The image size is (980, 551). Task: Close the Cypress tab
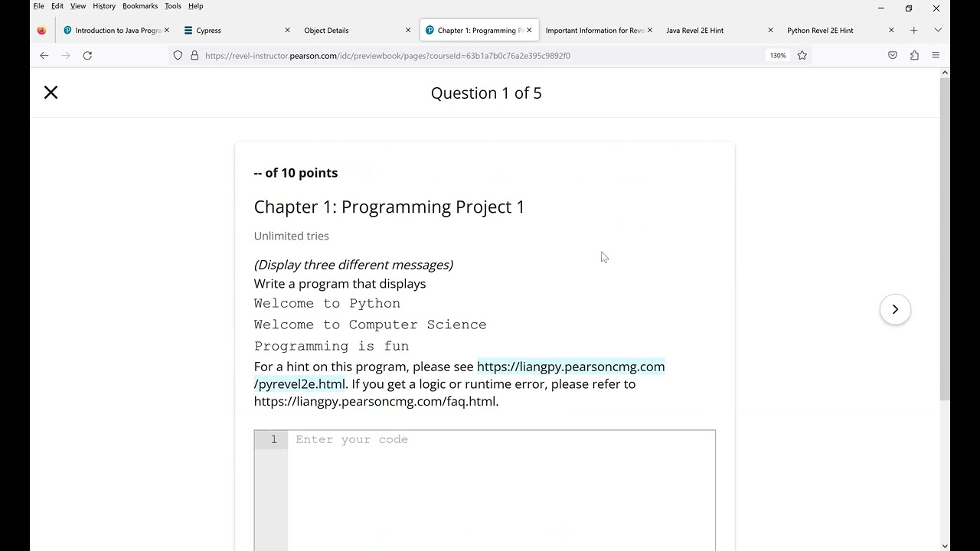287,30
